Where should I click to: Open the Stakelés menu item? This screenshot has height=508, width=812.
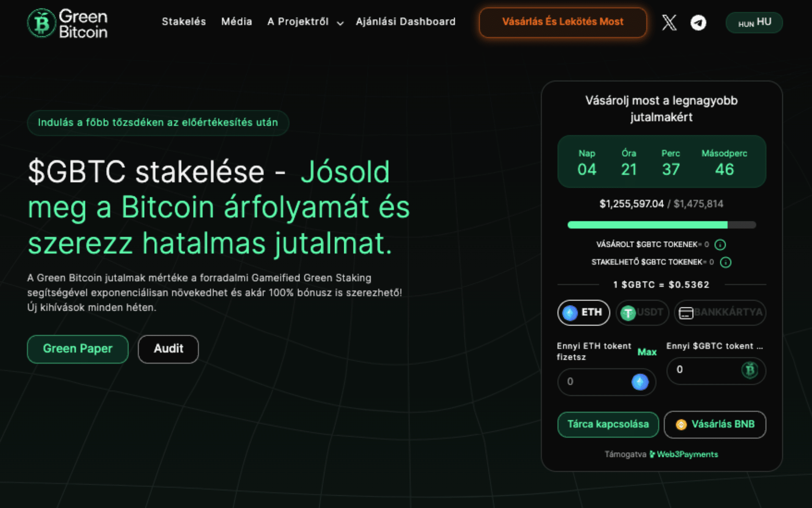pyautogui.click(x=184, y=22)
